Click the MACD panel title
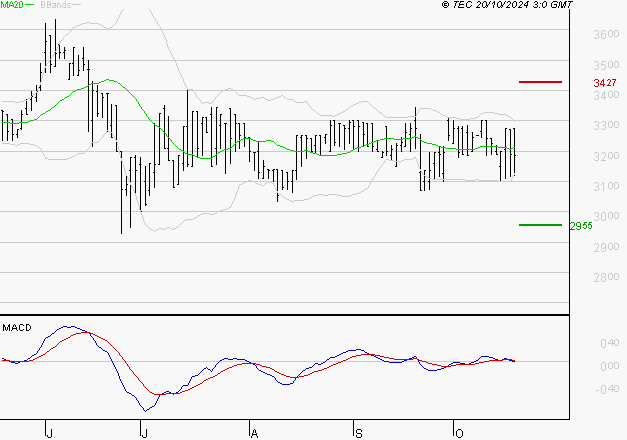627x440 pixels. pos(17,328)
